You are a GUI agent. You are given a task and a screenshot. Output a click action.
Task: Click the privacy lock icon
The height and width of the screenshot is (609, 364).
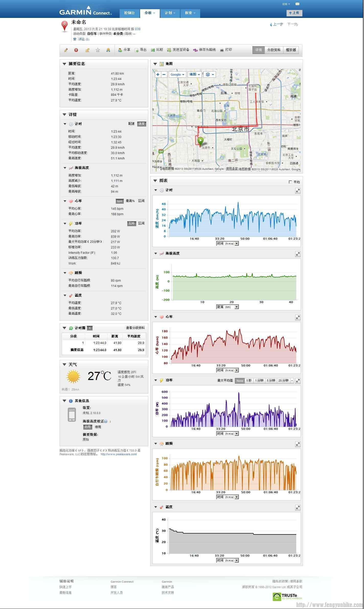click(x=87, y=50)
